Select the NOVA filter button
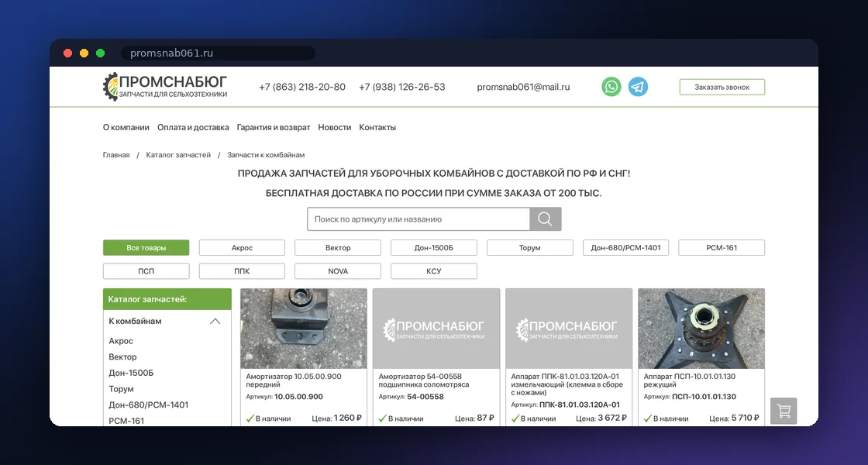This screenshot has height=465, width=868. 338,270
